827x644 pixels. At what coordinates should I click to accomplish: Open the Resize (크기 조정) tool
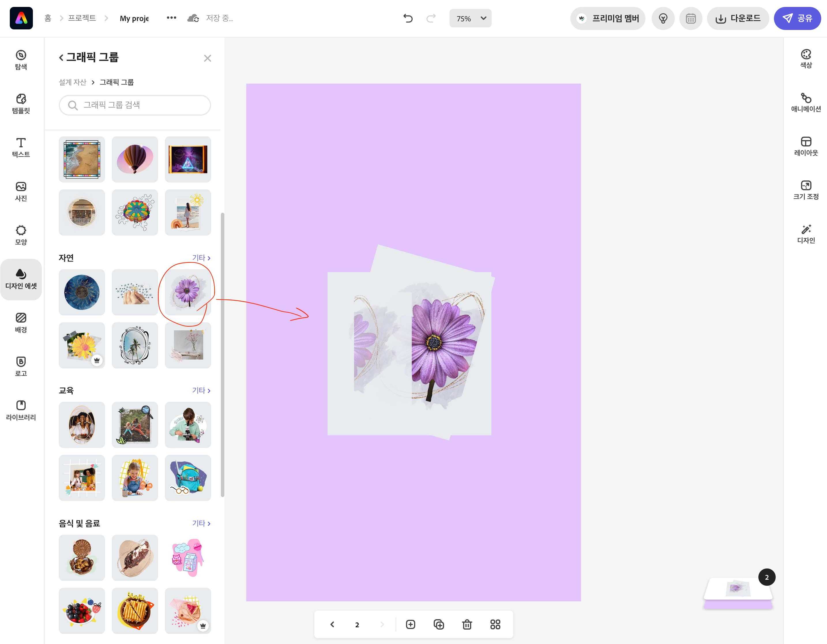tap(806, 190)
